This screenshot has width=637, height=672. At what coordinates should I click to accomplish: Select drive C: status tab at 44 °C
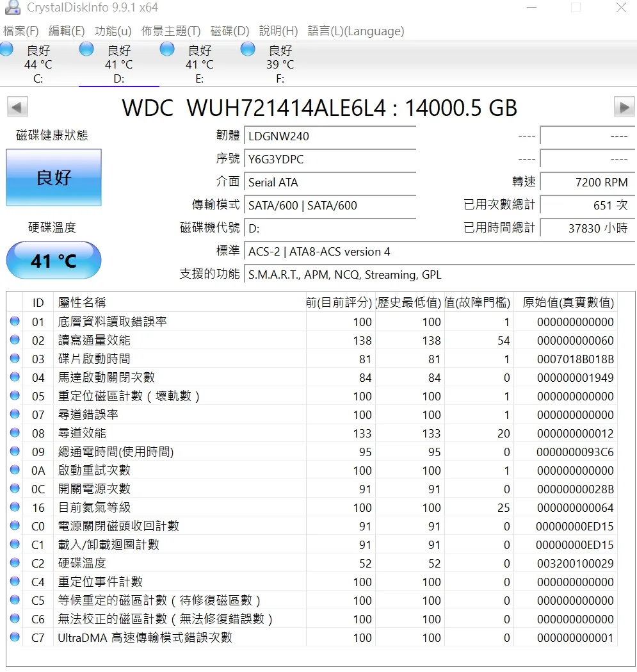tap(38, 64)
